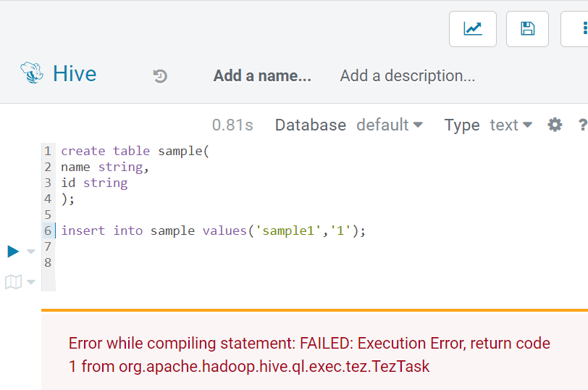Click 'Add a description...' field
The height and width of the screenshot is (390, 588).
point(408,75)
